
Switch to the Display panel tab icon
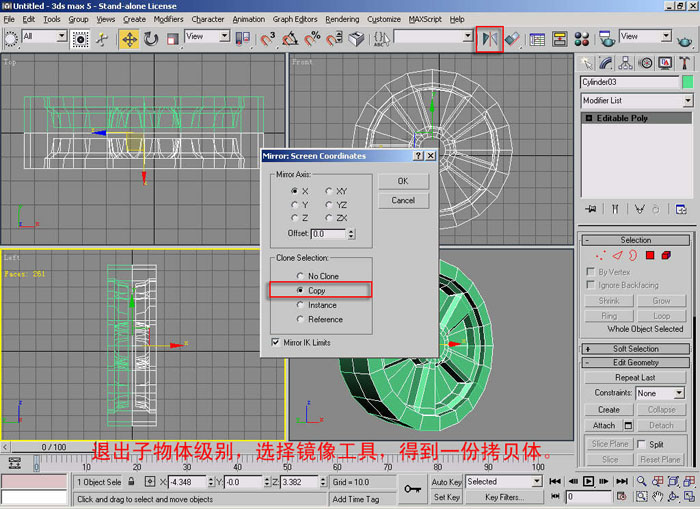pyautogui.click(x=665, y=63)
